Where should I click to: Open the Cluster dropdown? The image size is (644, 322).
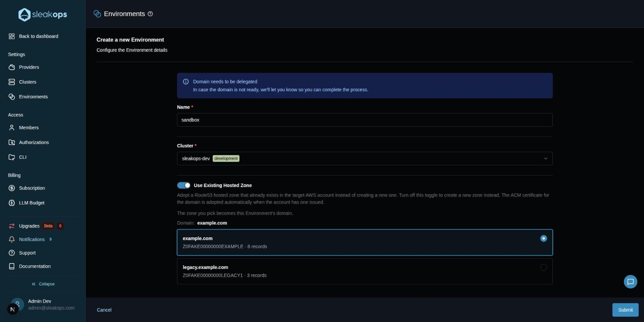[365, 159]
